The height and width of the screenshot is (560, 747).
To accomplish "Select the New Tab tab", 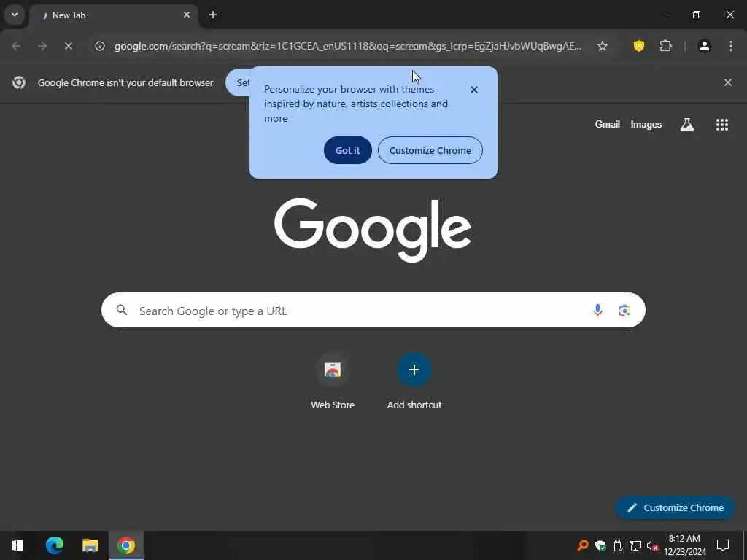I will 114,15.
